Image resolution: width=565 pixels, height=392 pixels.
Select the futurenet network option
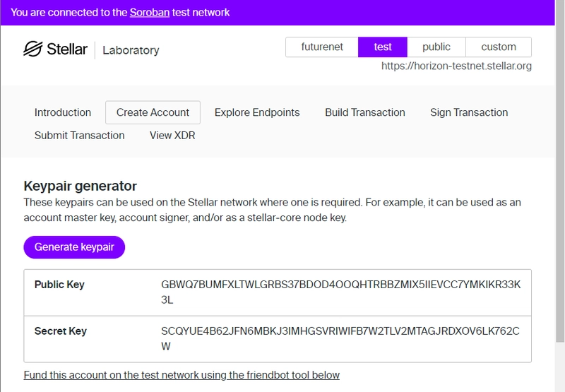click(322, 47)
